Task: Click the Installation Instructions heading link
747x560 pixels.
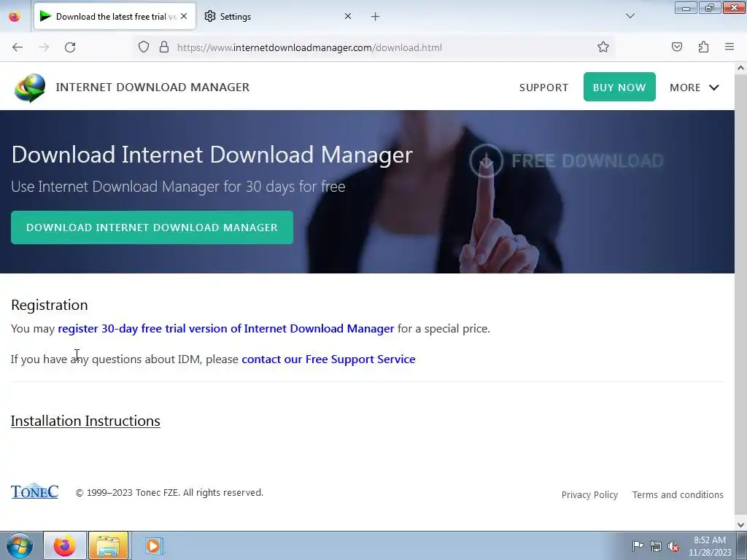Action: pyautogui.click(x=85, y=421)
